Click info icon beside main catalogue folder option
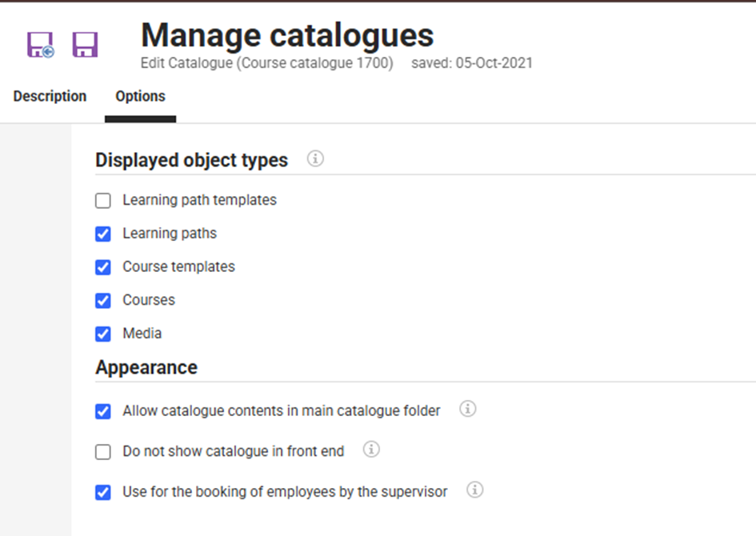 pos(467,409)
